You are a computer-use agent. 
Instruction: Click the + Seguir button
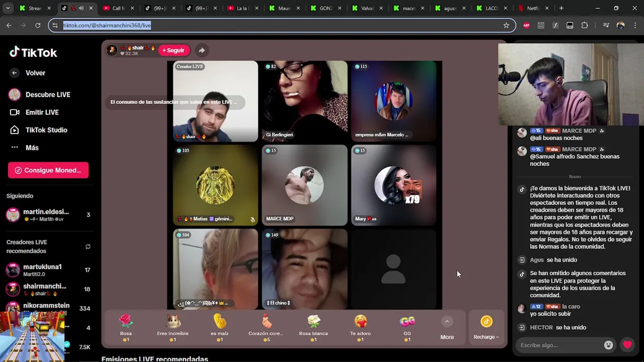pos(174,50)
